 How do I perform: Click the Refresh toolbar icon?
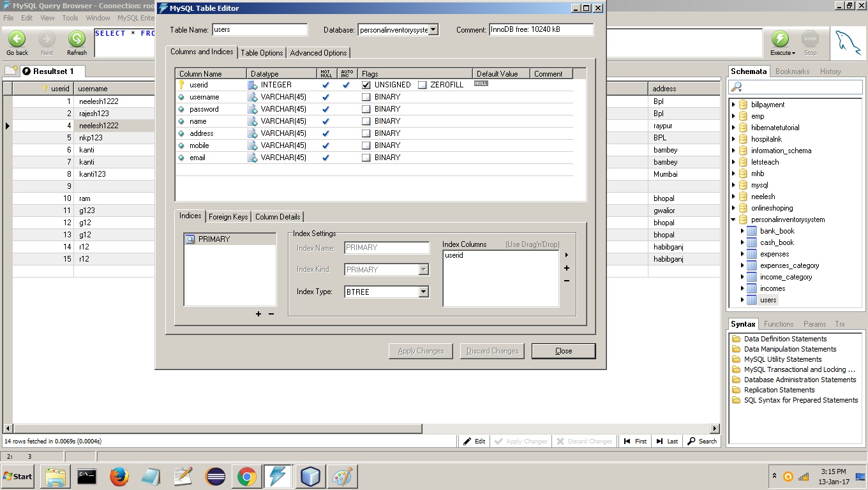click(x=77, y=38)
